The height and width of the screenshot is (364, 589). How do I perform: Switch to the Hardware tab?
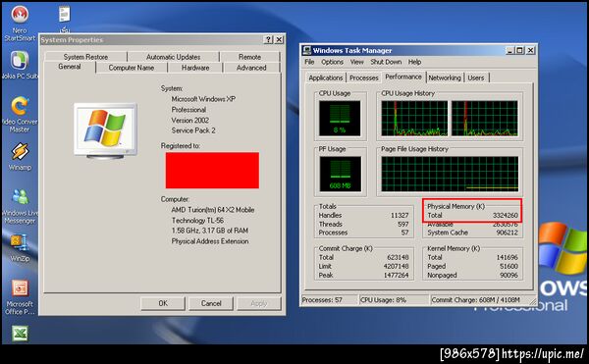coord(195,68)
